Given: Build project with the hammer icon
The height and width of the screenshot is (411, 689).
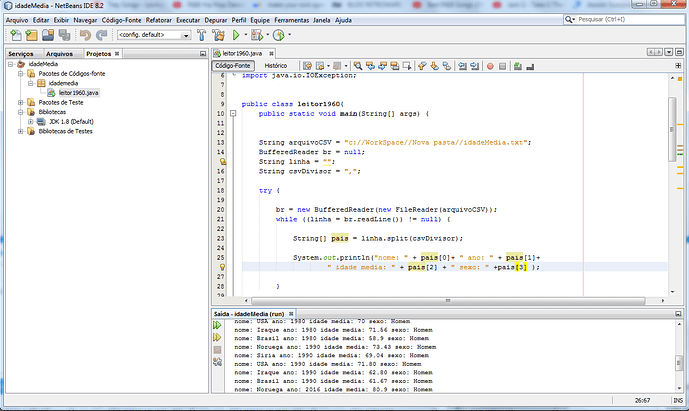Looking at the screenshot, I should pos(202,35).
